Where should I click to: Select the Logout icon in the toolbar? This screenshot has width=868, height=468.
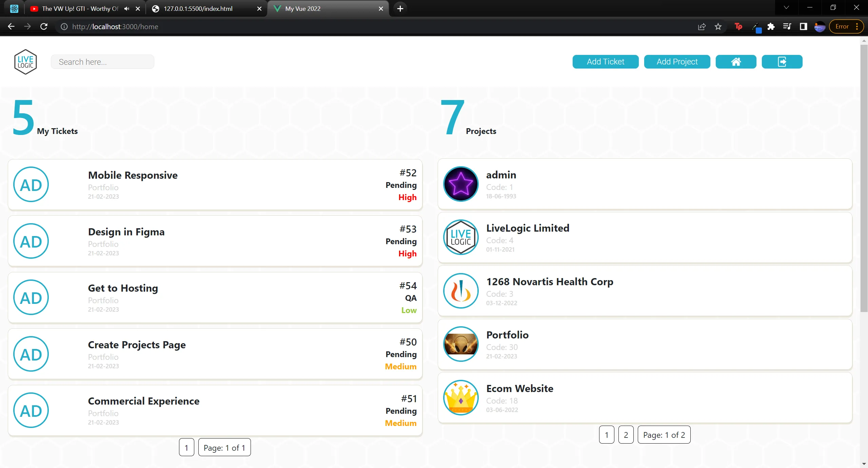click(782, 62)
